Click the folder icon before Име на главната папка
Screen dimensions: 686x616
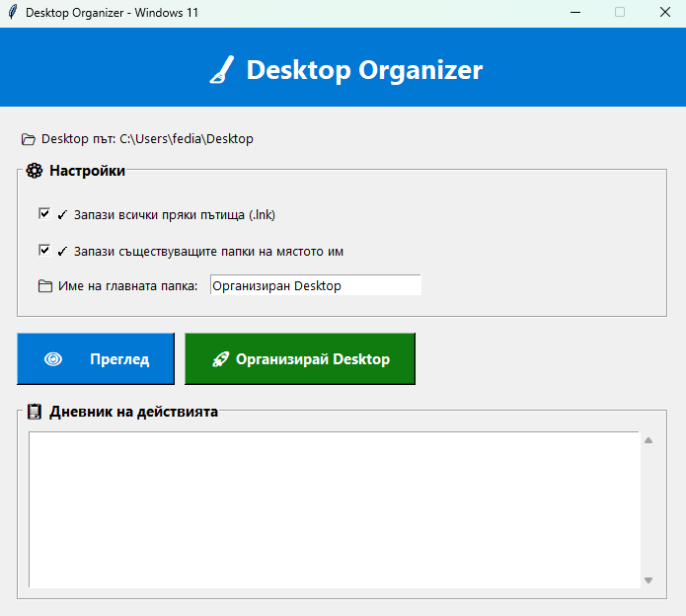(x=44, y=286)
